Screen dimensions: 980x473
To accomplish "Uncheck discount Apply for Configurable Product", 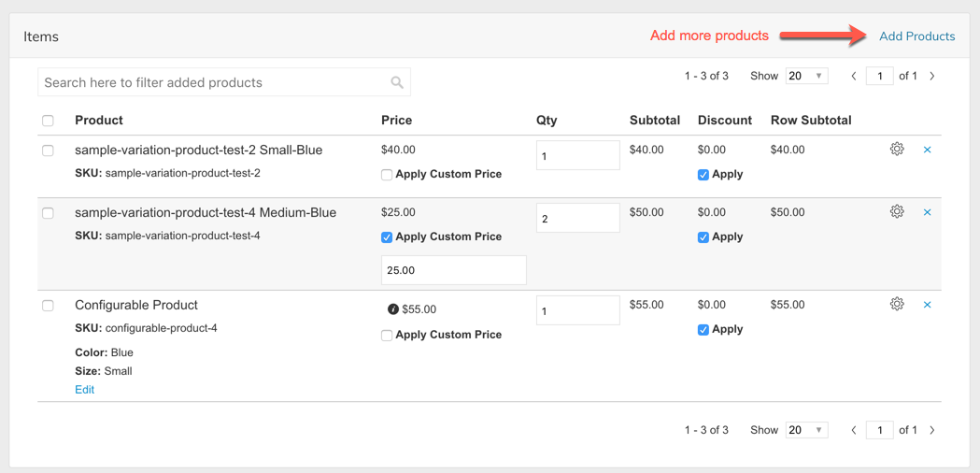I will 703,330.
